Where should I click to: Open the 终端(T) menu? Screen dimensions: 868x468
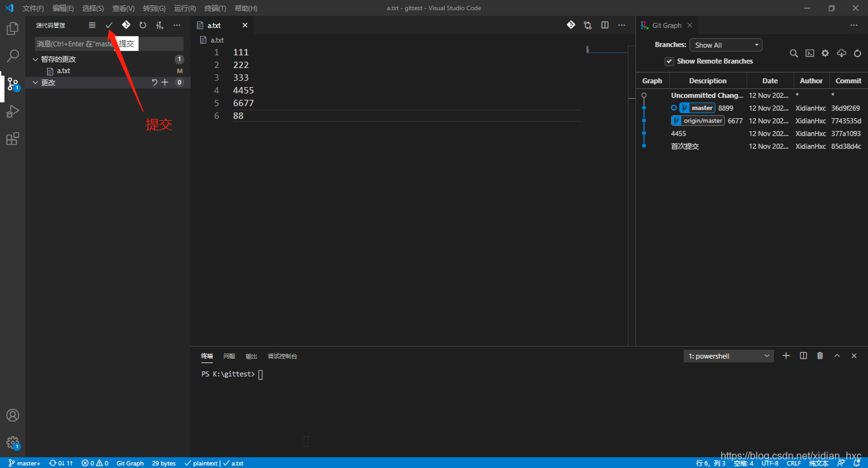pyautogui.click(x=215, y=8)
